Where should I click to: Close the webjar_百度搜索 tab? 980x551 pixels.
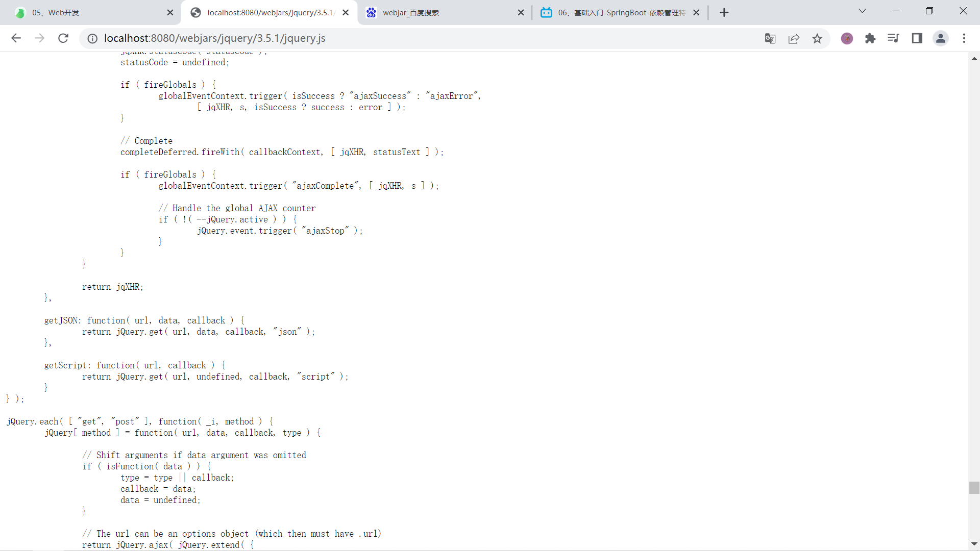[x=521, y=13]
